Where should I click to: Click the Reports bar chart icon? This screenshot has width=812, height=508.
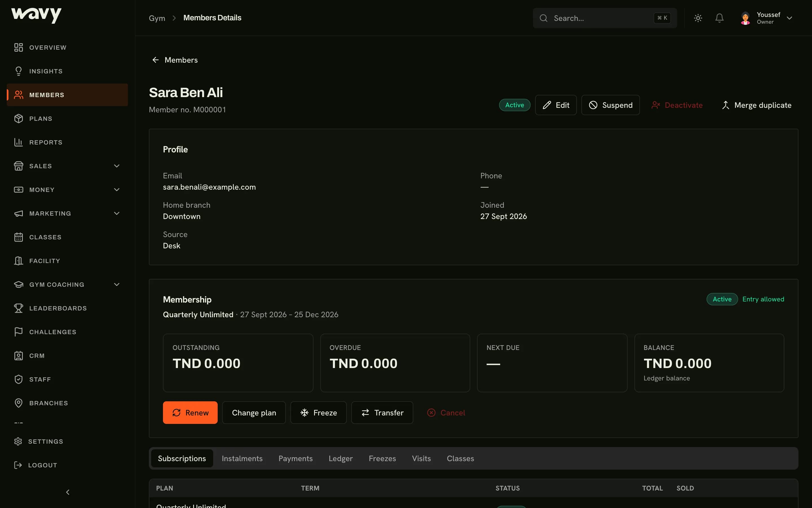coord(18,142)
